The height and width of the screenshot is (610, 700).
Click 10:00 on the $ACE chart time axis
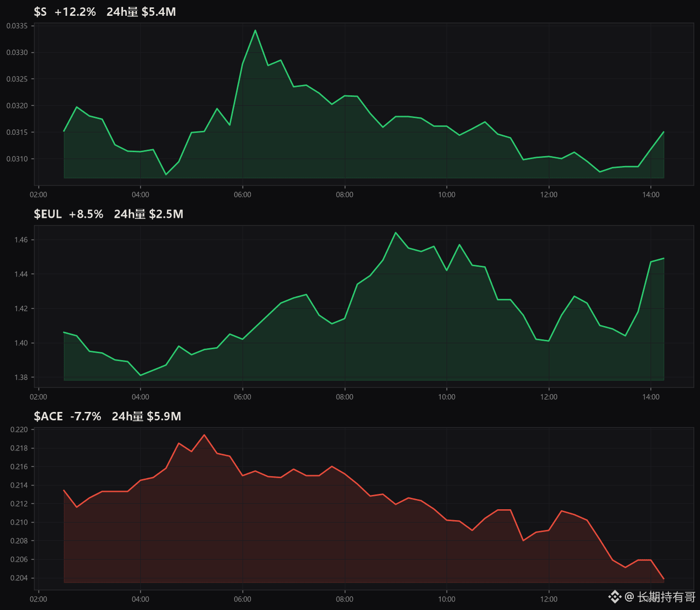click(x=447, y=599)
